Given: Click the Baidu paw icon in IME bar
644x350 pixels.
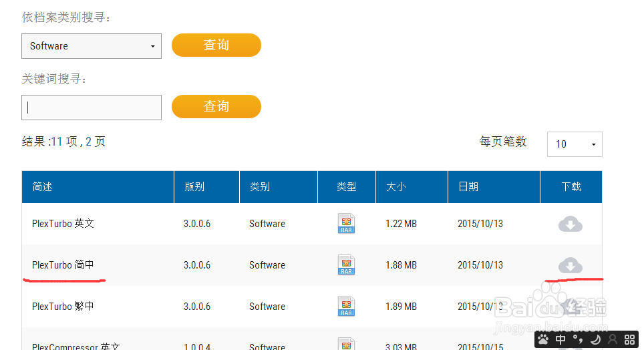Looking at the screenshot, I should point(543,339).
